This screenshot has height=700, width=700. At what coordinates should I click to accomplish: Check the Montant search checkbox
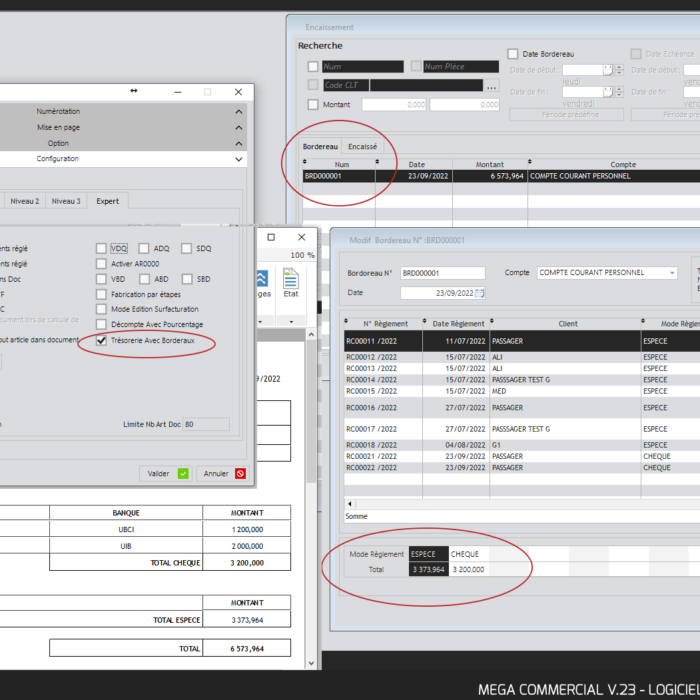pos(313,104)
